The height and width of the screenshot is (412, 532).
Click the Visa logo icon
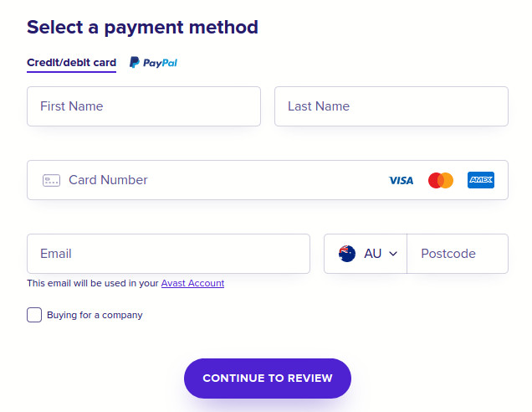click(x=401, y=180)
